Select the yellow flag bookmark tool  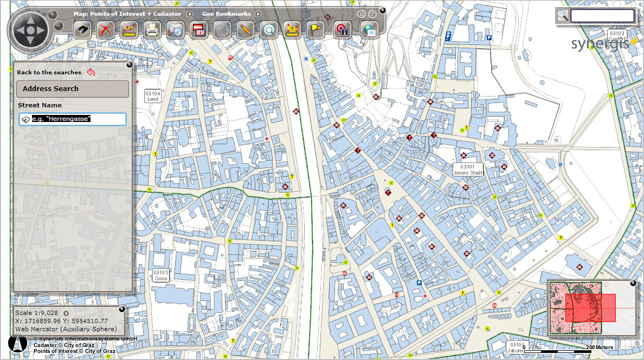(315, 30)
